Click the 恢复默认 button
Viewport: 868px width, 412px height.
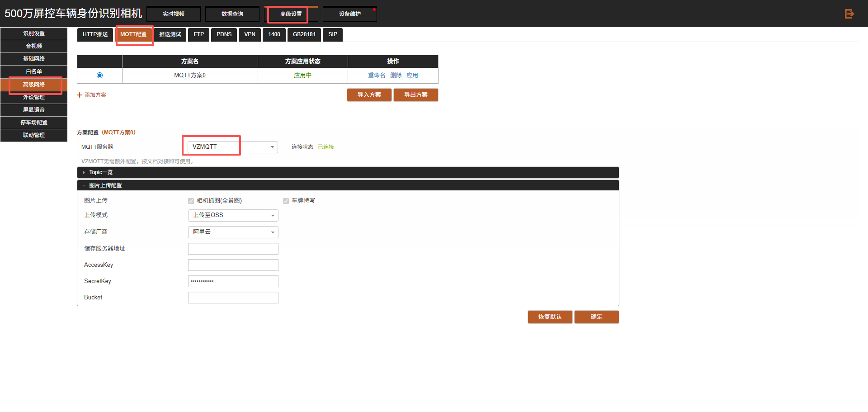pyautogui.click(x=550, y=317)
